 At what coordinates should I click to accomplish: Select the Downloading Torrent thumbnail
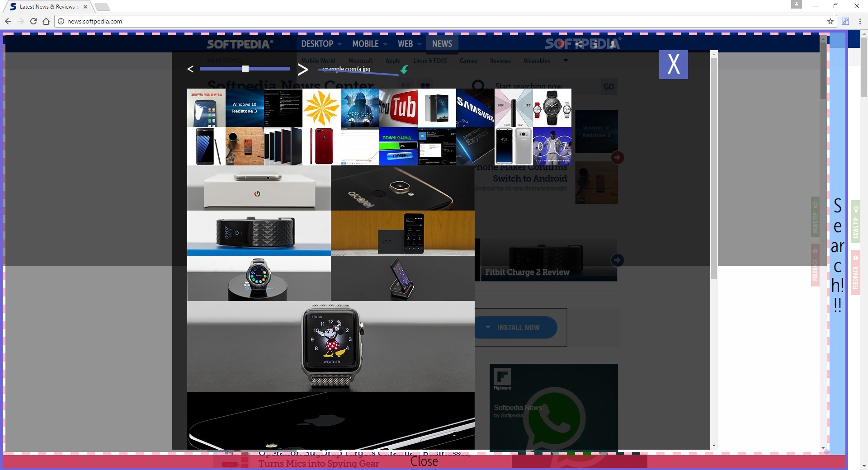point(398,146)
